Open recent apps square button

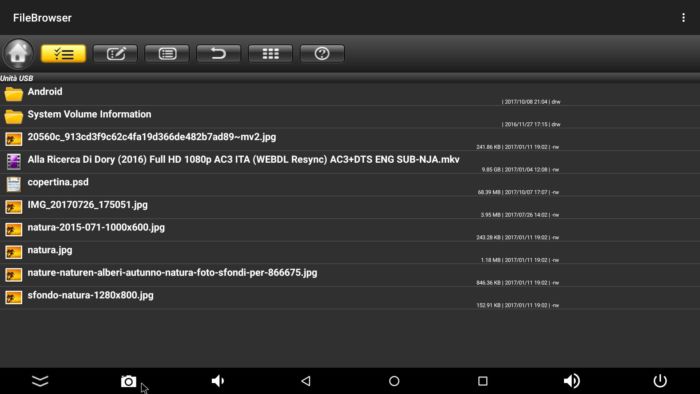point(483,381)
